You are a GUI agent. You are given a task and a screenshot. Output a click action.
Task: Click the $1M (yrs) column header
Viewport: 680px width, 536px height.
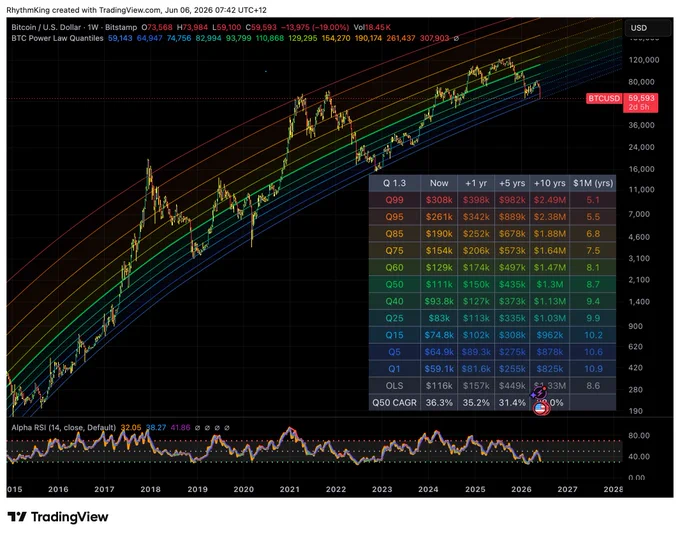point(593,183)
